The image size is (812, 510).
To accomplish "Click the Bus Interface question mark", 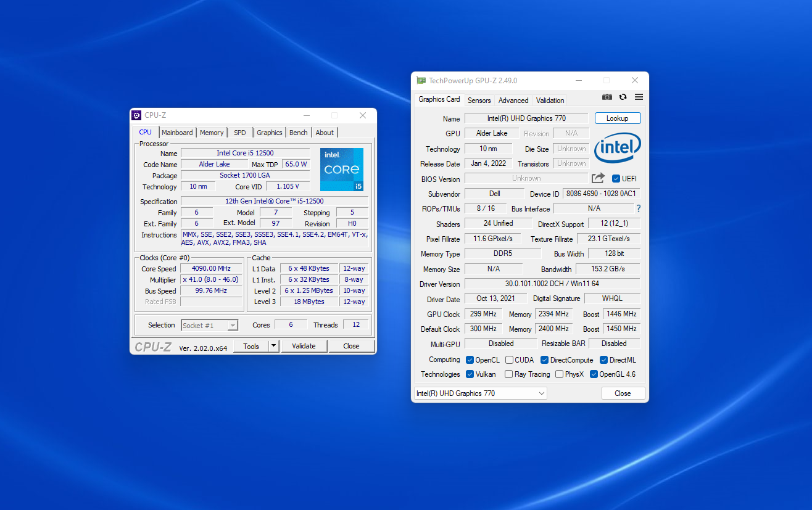I will [639, 208].
